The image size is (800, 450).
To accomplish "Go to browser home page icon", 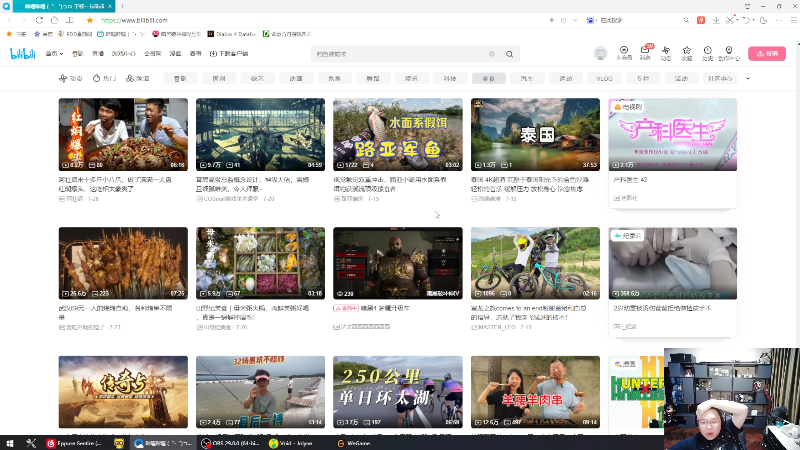I will (x=54, y=20).
